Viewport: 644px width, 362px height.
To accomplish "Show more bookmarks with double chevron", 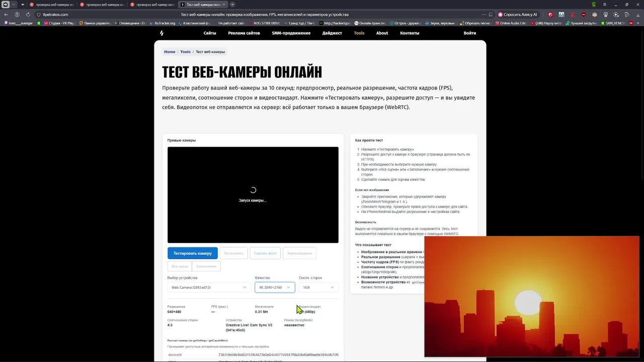I will pyautogui.click(x=637, y=23).
